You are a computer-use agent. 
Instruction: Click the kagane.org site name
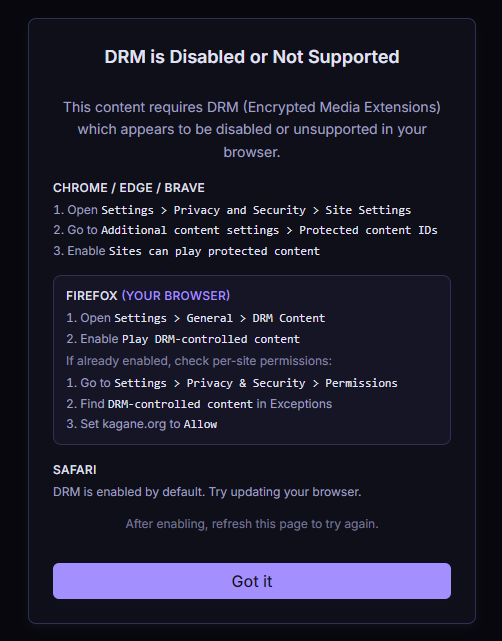pyautogui.click(x=134, y=424)
